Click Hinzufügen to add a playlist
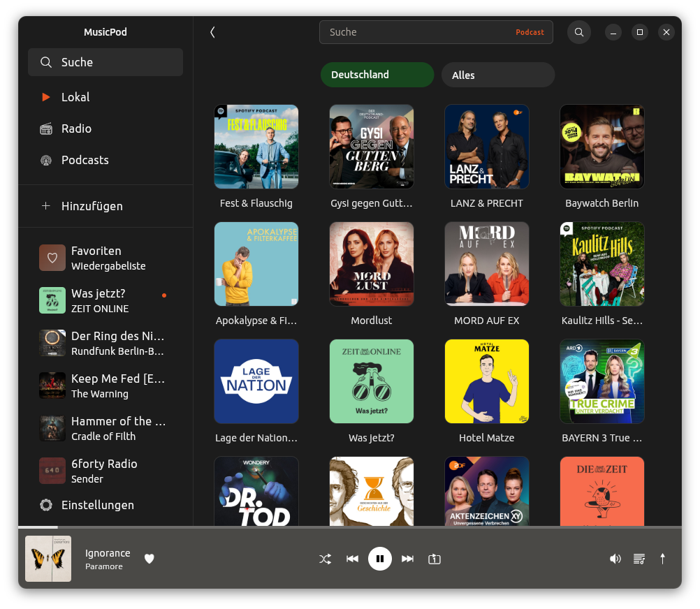The width and height of the screenshot is (700, 609). 105,205
